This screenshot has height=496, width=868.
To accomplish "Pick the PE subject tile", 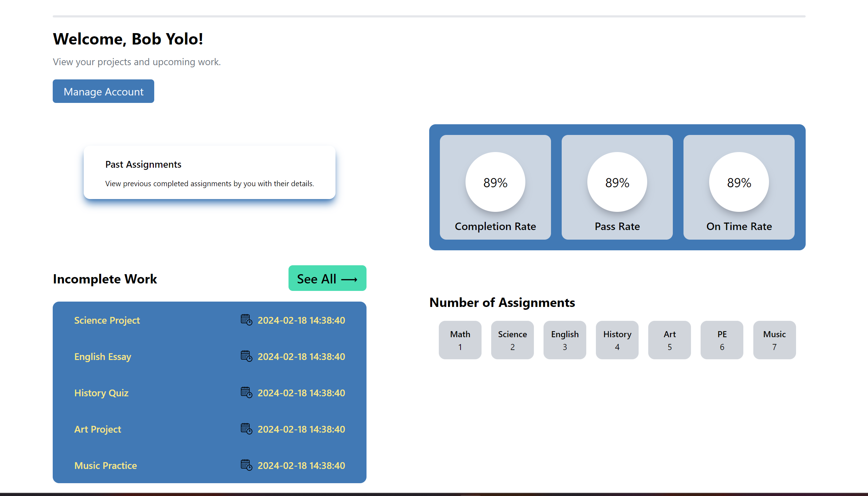I will pos(722,340).
